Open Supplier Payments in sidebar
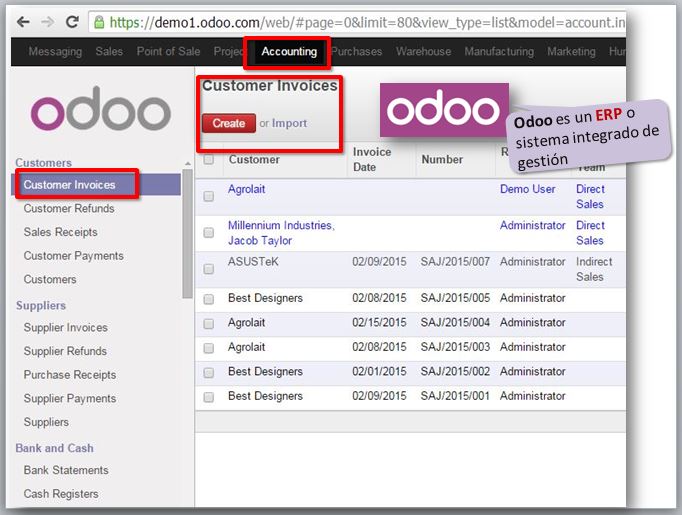Viewport: 682px width, 515px height. coord(70,398)
